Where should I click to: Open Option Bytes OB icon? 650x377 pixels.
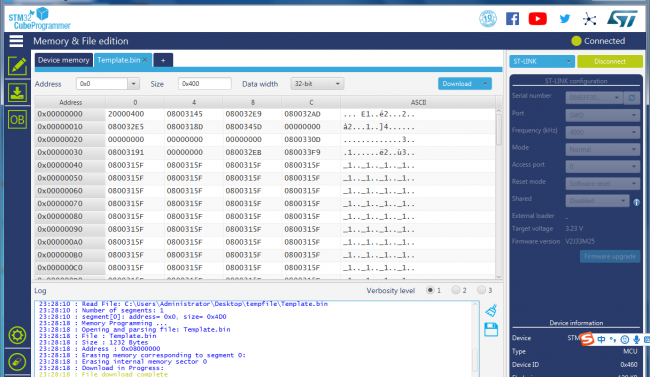[x=17, y=120]
